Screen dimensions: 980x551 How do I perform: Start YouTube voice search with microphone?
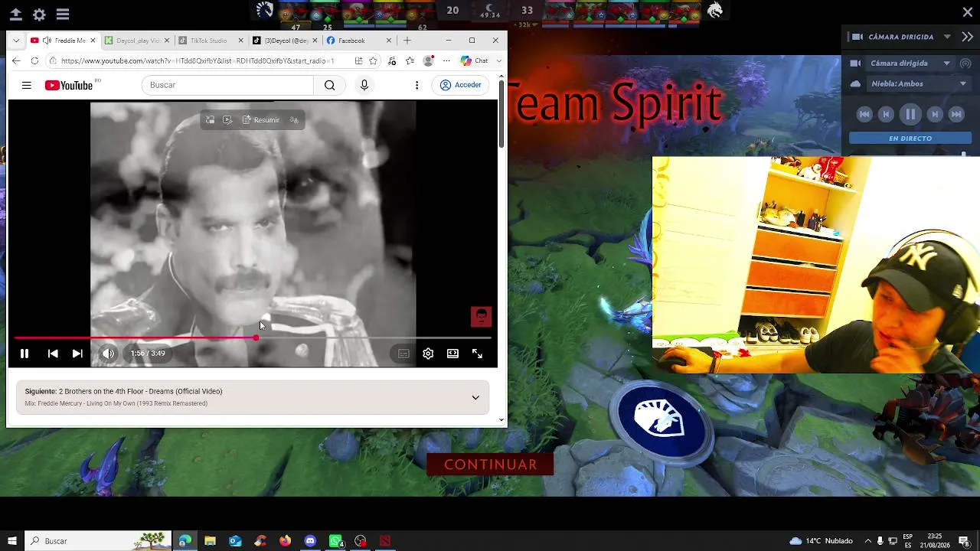pyautogui.click(x=364, y=85)
